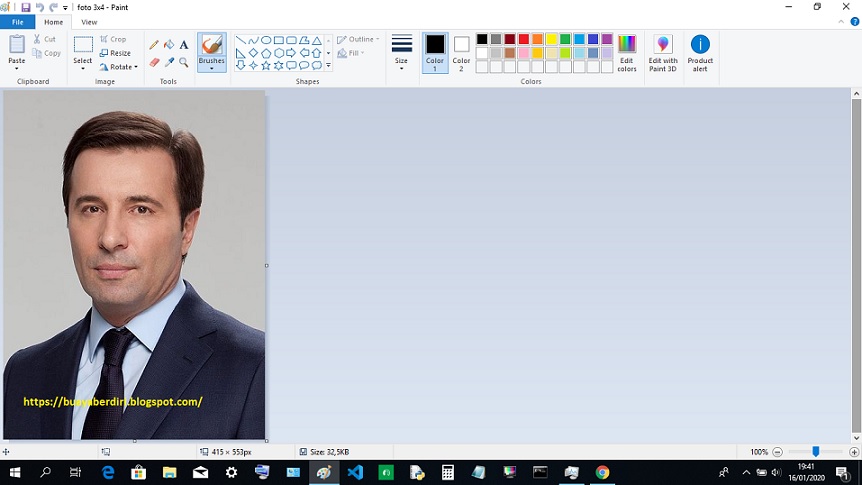The width and height of the screenshot is (862, 485).
Task: Choose the Right arrow shape
Action: (291, 53)
